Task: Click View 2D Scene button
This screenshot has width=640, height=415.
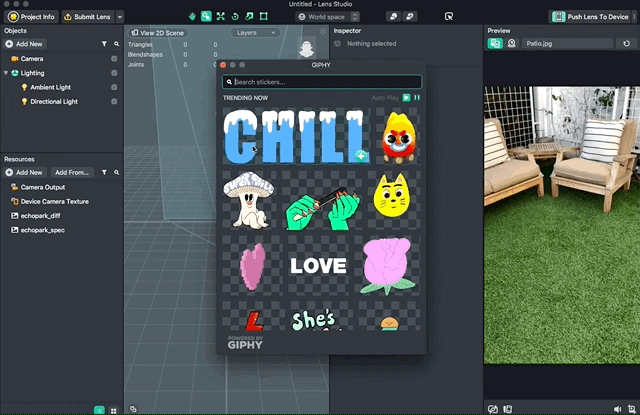Action: click(x=158, y=33)
